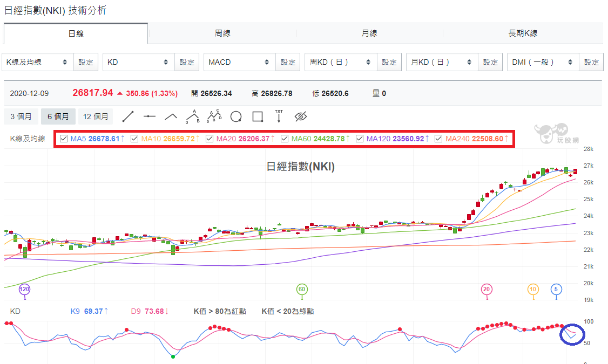Click 設定 button next to KD dropdown
This screenshot has width=608, height=364.
(187, 62)
